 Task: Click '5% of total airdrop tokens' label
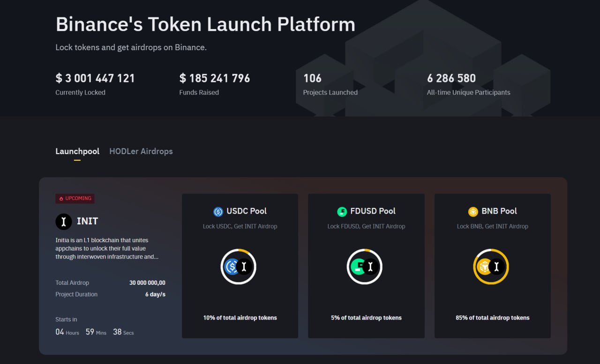click(366, 318)
